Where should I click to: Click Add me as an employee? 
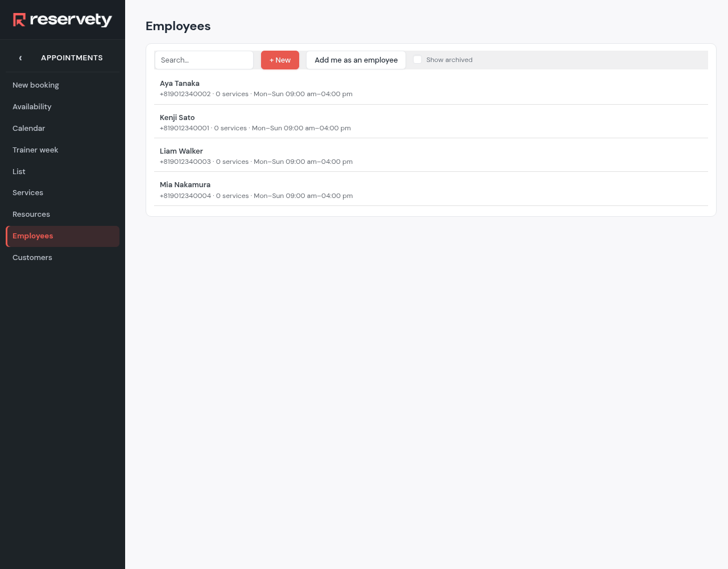pos(356,60)
